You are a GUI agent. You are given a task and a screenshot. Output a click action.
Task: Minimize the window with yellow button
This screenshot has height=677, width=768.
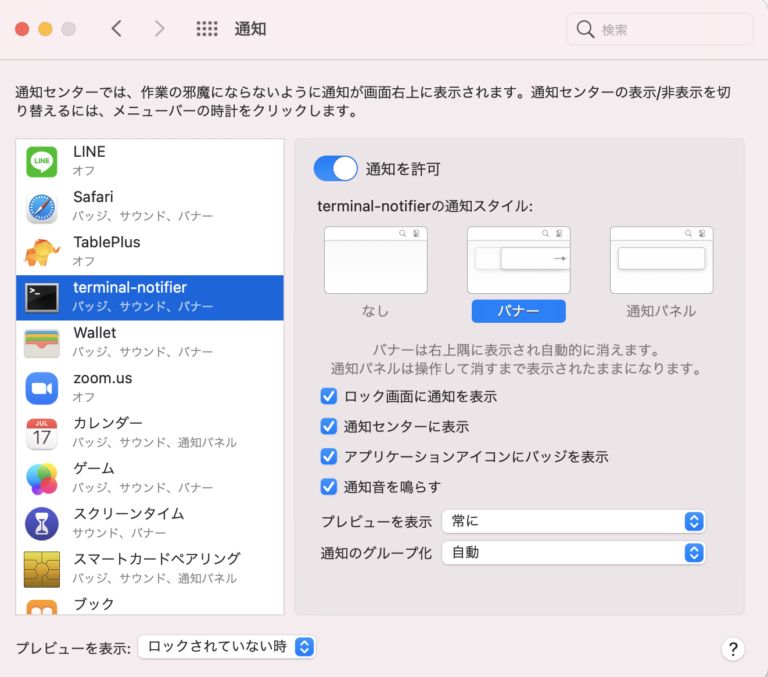(45, 29)
